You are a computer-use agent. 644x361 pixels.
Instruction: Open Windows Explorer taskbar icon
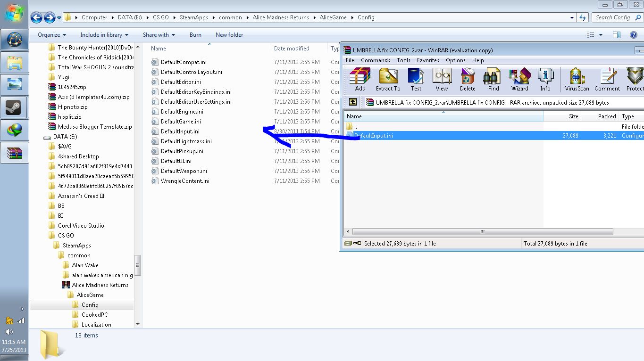pyautogui.click(x=14, y=62)
